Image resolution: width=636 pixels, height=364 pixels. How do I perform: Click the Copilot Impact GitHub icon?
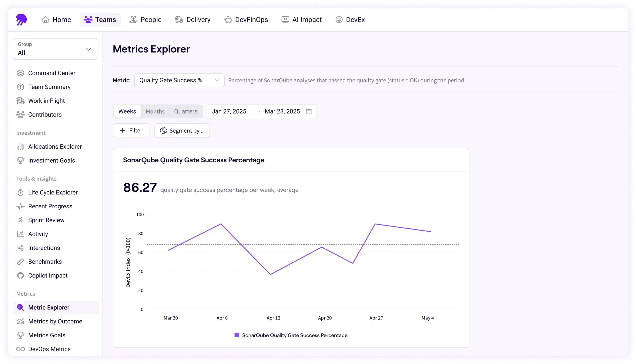[x=20, y=276]
